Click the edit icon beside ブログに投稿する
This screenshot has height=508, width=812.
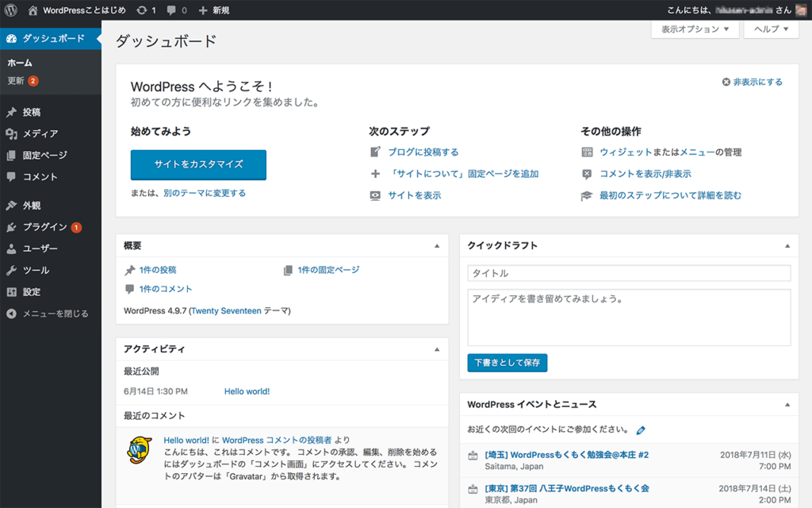tap(375, 152)
